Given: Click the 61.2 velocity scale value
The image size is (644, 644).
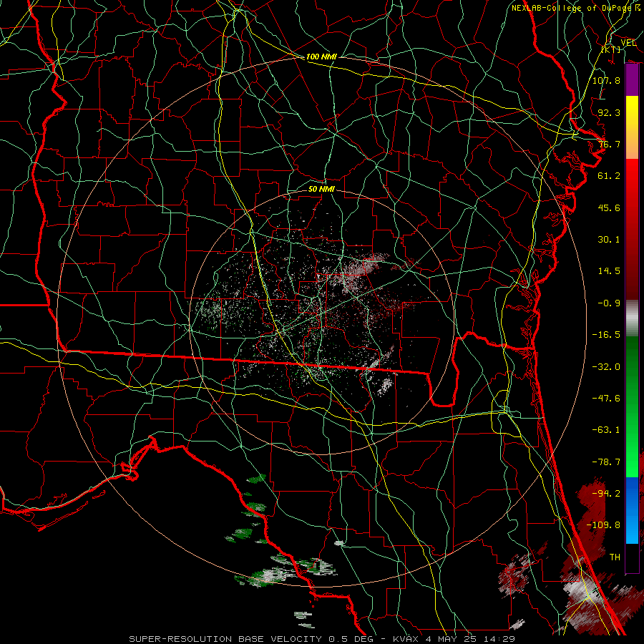Looking at the screenshot, I should click(x=609, y=176).
